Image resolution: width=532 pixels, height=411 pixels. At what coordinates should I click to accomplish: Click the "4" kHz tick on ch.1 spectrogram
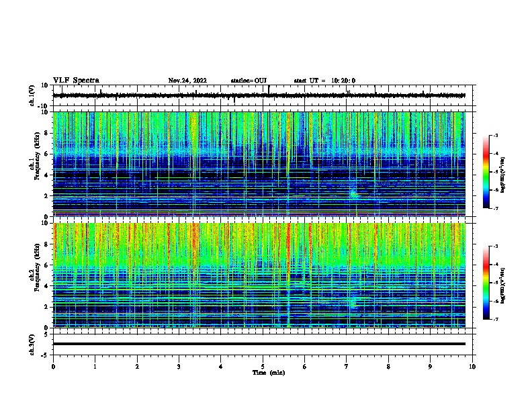point(46,175)
